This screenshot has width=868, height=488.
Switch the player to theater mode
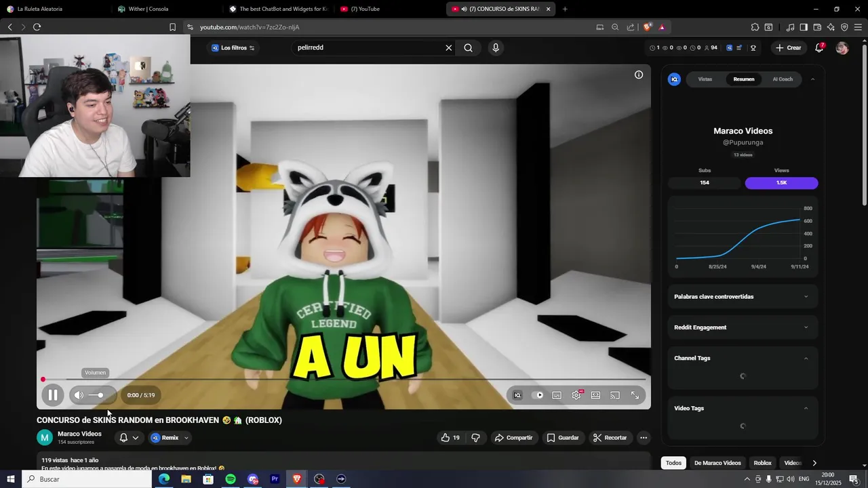coord(595,395)
